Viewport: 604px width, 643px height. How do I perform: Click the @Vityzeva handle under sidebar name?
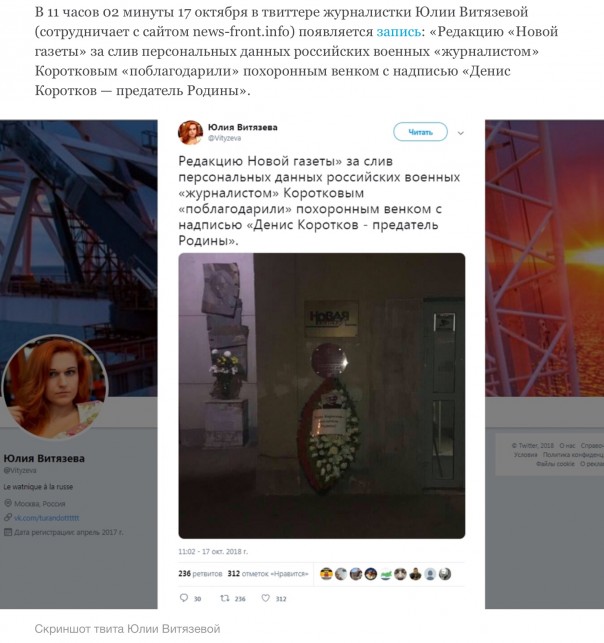(x=20, y=470)
